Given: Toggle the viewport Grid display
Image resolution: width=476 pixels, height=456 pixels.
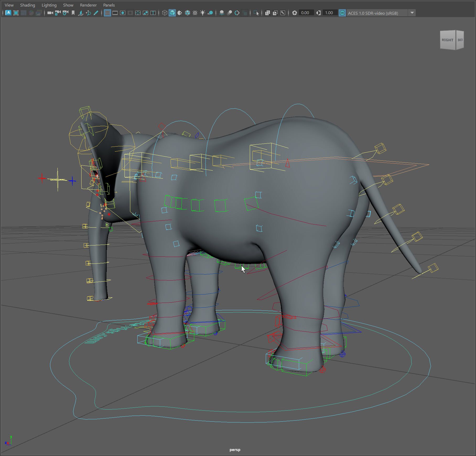Looking at the screenshot, I should [x=107, y=13].
